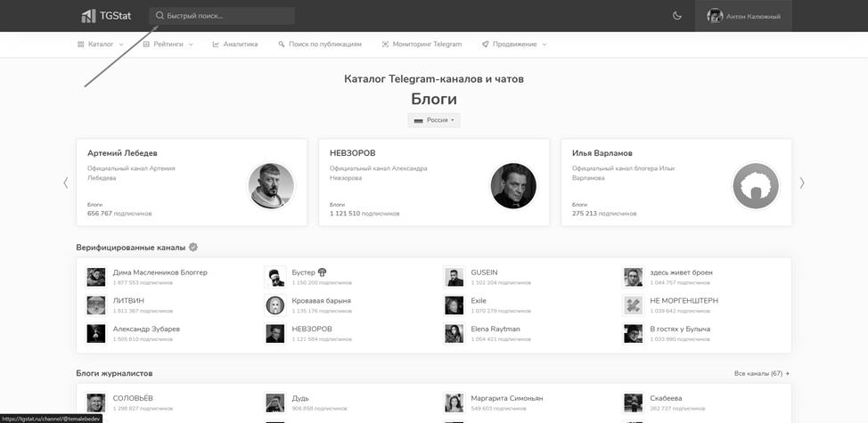Click the НЕВЗОРОВ avatar in the verified list
The width and height of the screenshot is (868, 423).
coord(275,333)
